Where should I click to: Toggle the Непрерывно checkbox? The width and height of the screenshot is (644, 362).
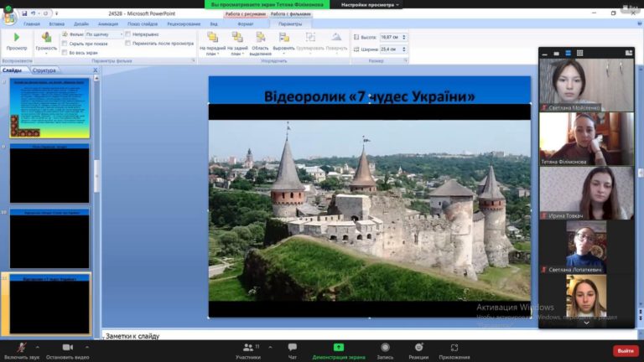(128, 34)
